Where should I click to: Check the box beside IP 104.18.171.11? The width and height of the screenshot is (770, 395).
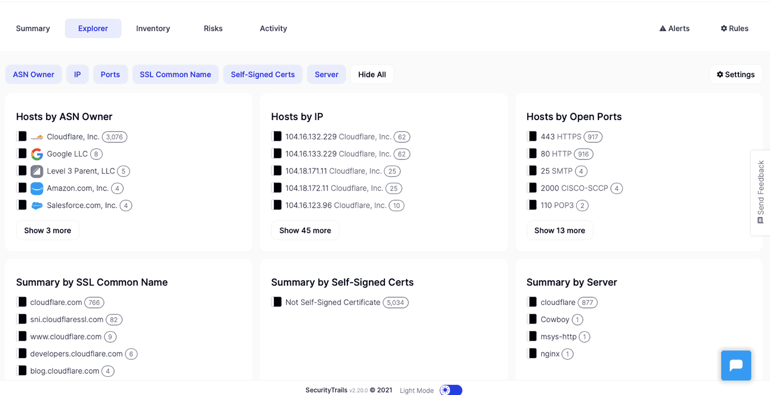pyautogui.click(x=277, y=171)
